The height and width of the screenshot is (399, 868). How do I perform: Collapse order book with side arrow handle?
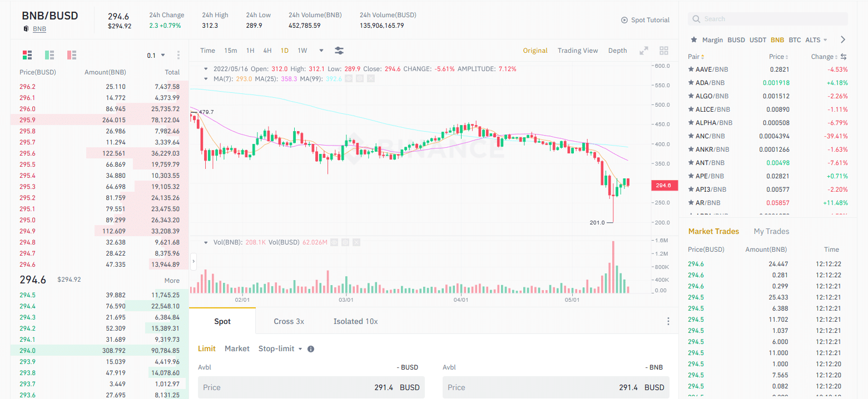click(x=193, y=261)
